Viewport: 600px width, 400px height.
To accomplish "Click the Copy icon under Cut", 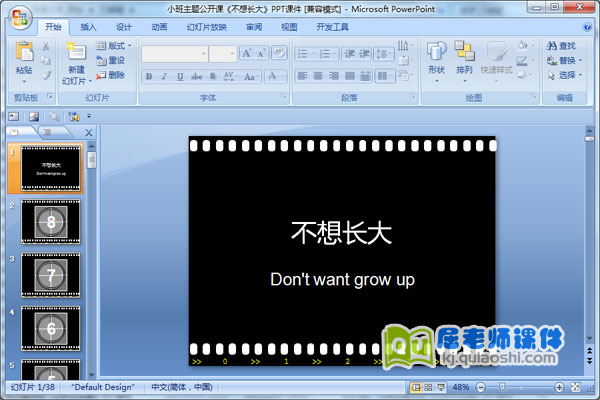I will 46,60.
